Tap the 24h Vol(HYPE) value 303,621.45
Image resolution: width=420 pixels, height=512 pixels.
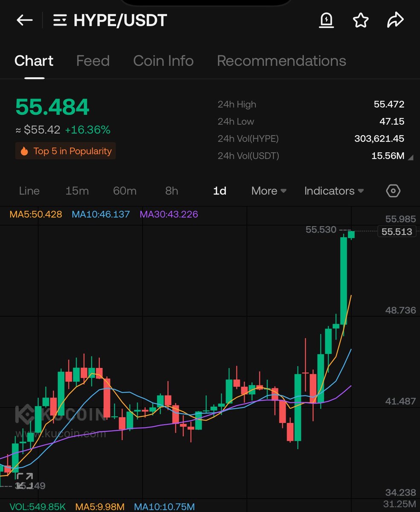coord(379,139)
